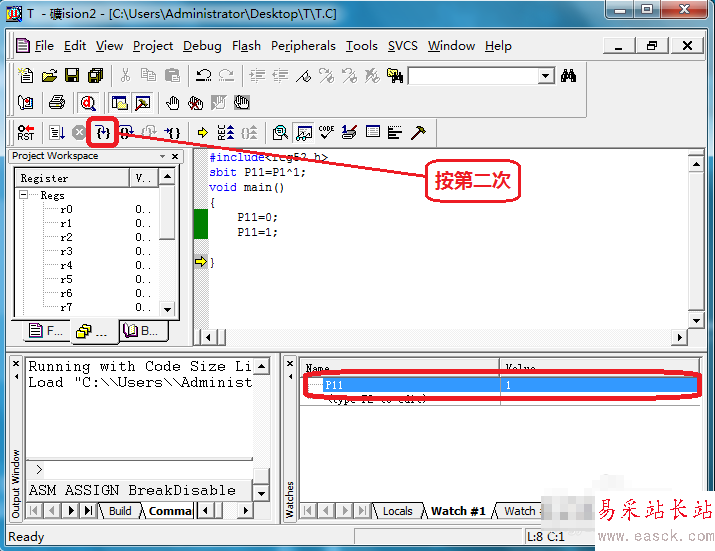Click the Disassembly window icon
Viewport: 715px width, 551px height.
point(280,133)
